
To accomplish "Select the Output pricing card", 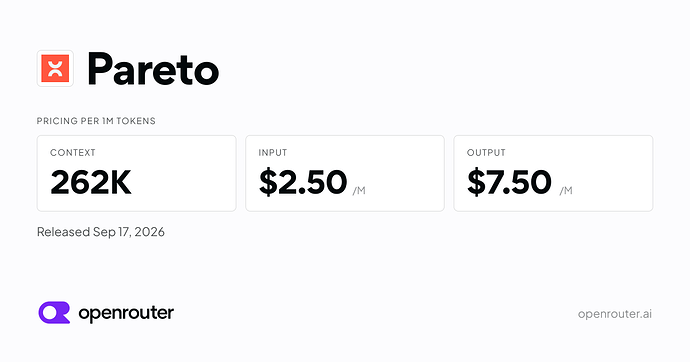I will coord(553,173).
